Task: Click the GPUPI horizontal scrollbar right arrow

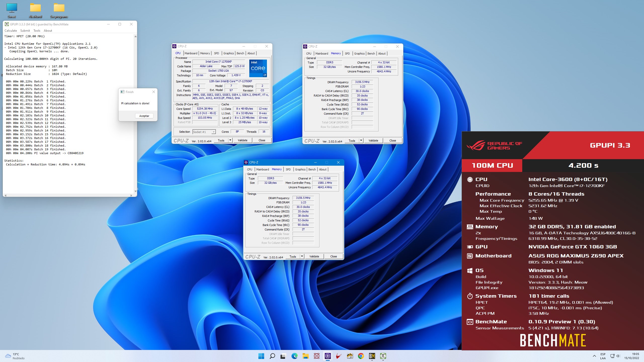Action: click(131, 195)
